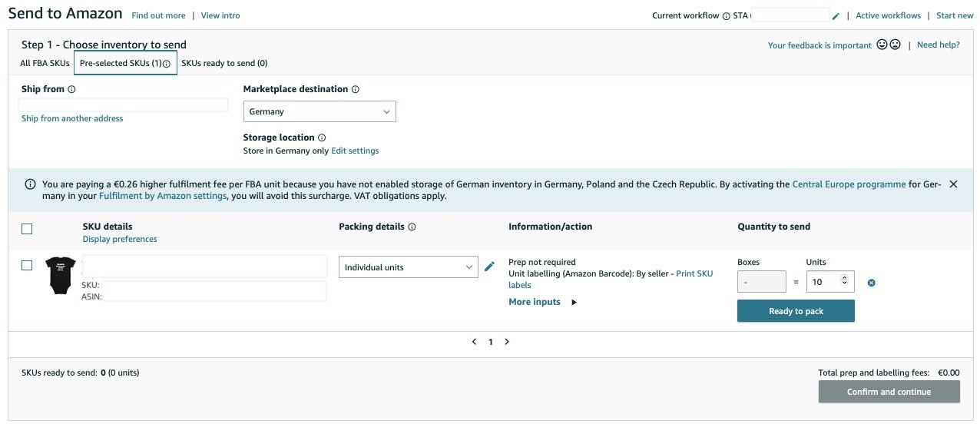Go to next page arrow
980x424 pixels.
[x=507, y=342]
